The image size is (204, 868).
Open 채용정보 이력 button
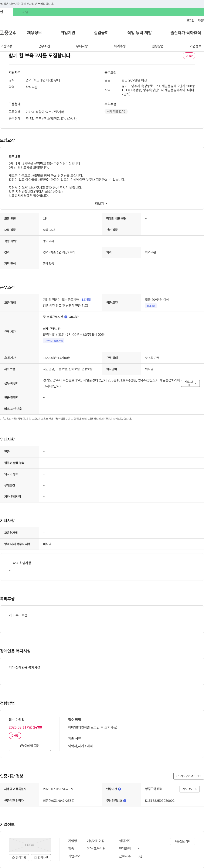(182, 841)
